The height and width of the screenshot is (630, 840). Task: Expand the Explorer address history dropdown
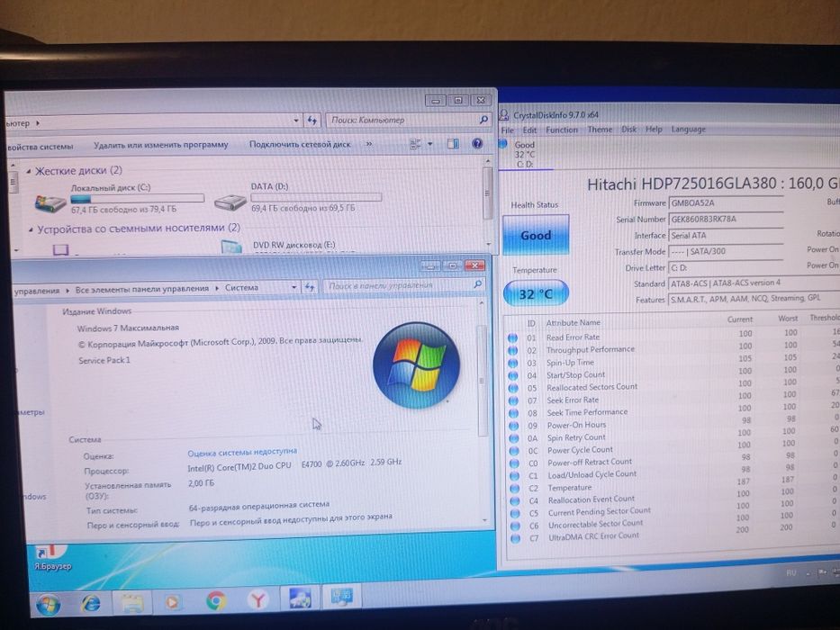[x=296, y=121]
